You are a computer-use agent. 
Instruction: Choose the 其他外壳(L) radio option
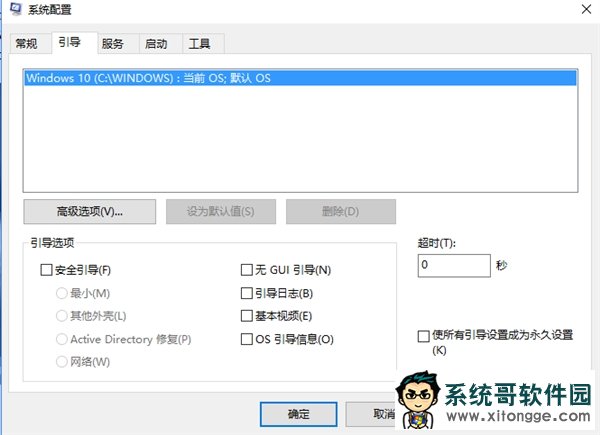(x=62, y=316)
